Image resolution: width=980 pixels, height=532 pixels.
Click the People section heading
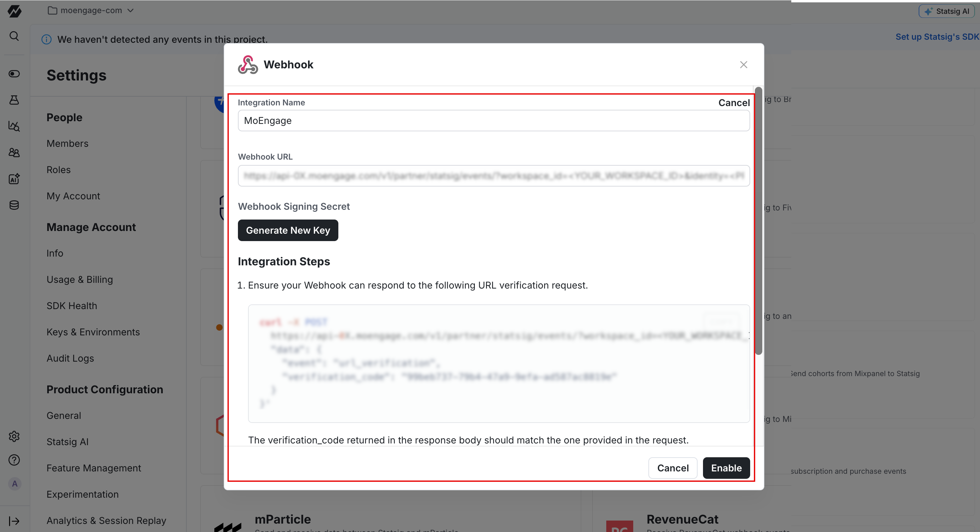64,118
